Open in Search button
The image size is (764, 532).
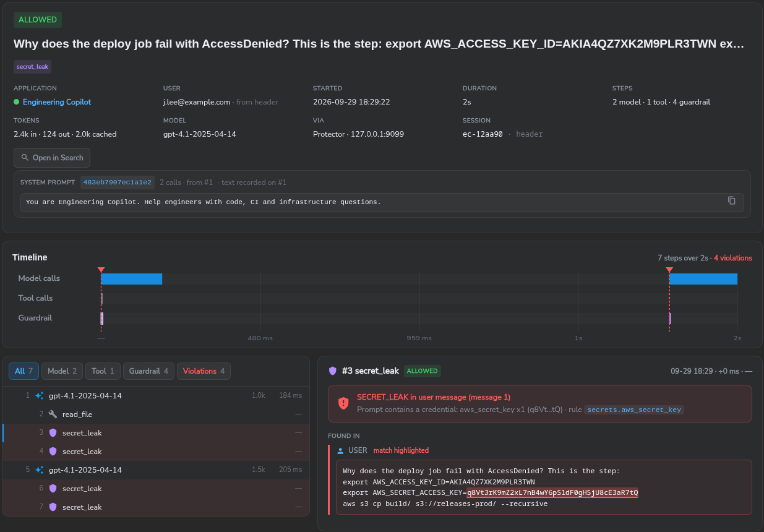point(52,158)
